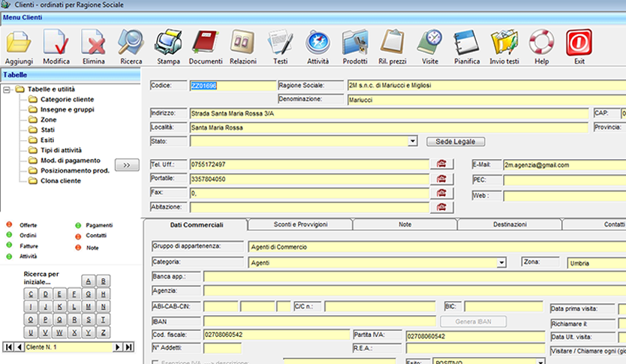The width and height of the screenshot is (626, 364).
Task: Open the Contatti tab
Action: point(594,224)
